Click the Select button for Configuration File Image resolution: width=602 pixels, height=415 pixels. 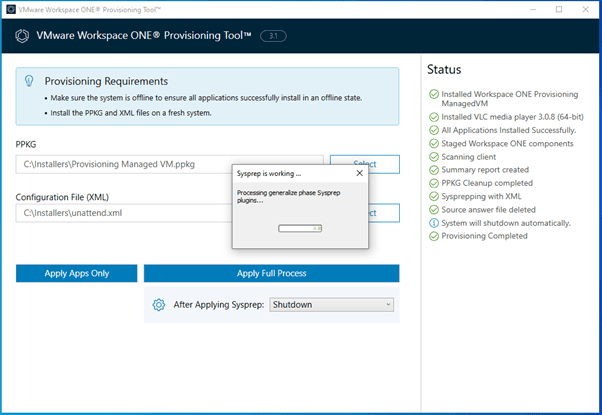click(384, 213)
